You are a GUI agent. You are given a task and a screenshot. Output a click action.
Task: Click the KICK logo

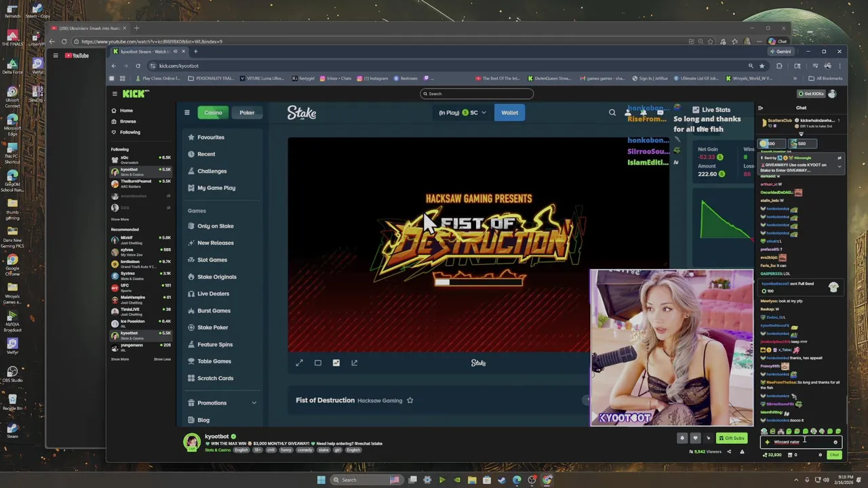(136, 94)
